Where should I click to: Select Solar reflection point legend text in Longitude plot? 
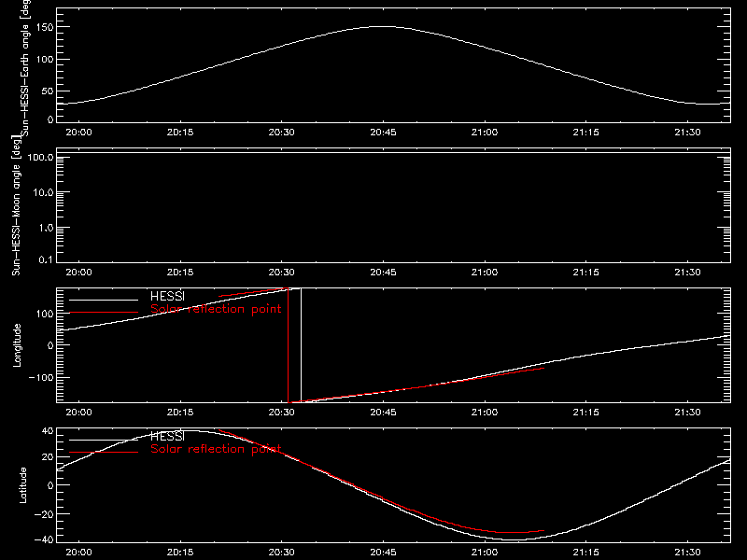pyautogui.click(x=216, y=310)
